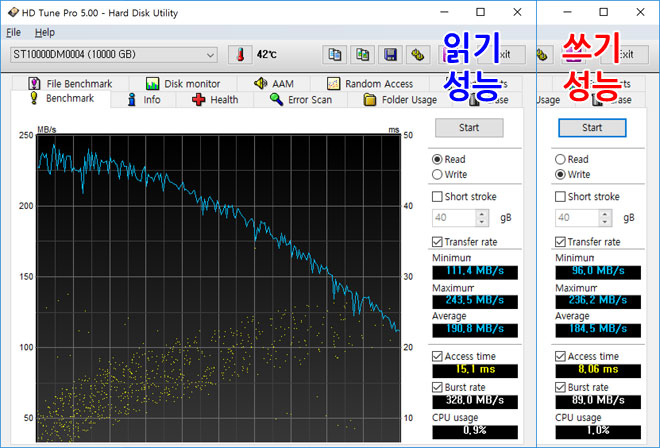The image size is (660, 448).
Task: Open the Help menu
Action: pos(45,32)
